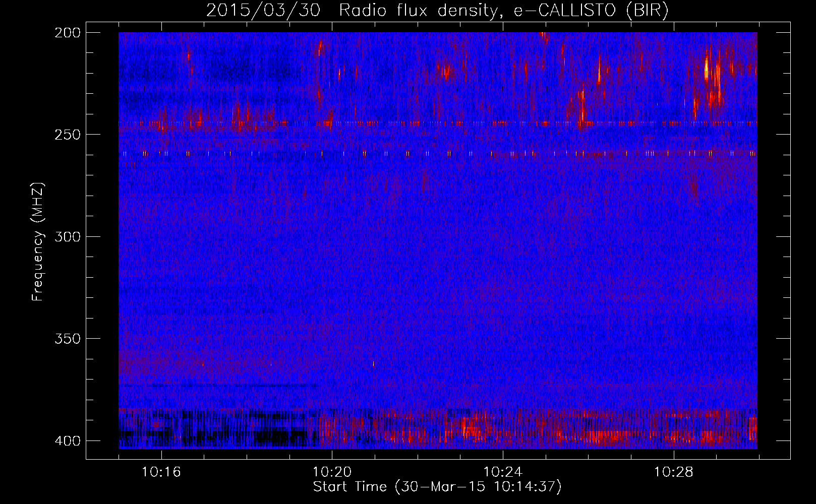Click the '10:24' time tick label

(503, 472)
